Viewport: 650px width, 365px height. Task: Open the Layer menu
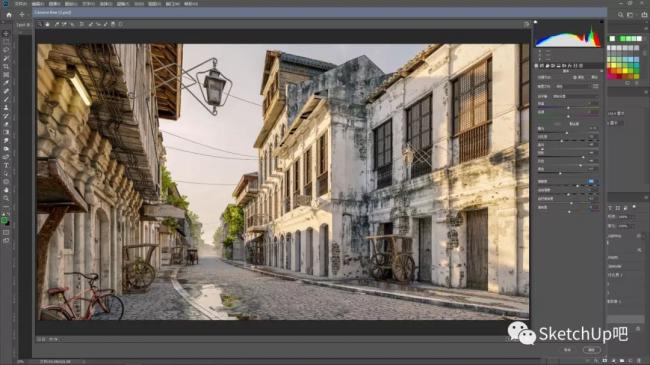pos(71,4)
